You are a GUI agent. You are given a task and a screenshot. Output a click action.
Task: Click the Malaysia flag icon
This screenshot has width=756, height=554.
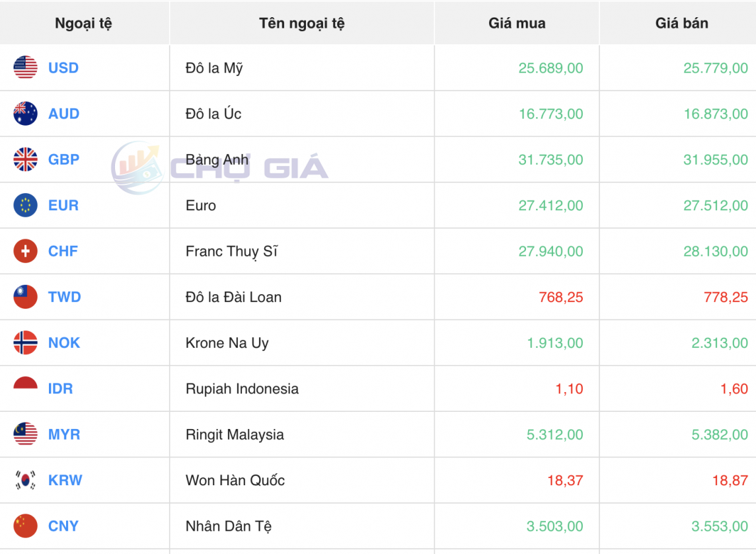tap(25, 434)
